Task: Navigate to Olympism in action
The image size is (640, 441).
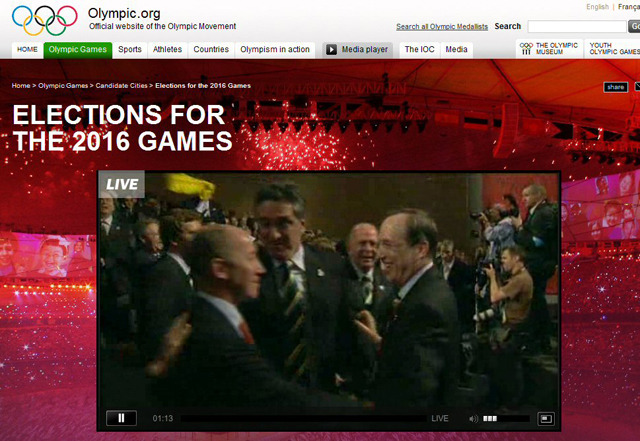Action: point(276,49)
